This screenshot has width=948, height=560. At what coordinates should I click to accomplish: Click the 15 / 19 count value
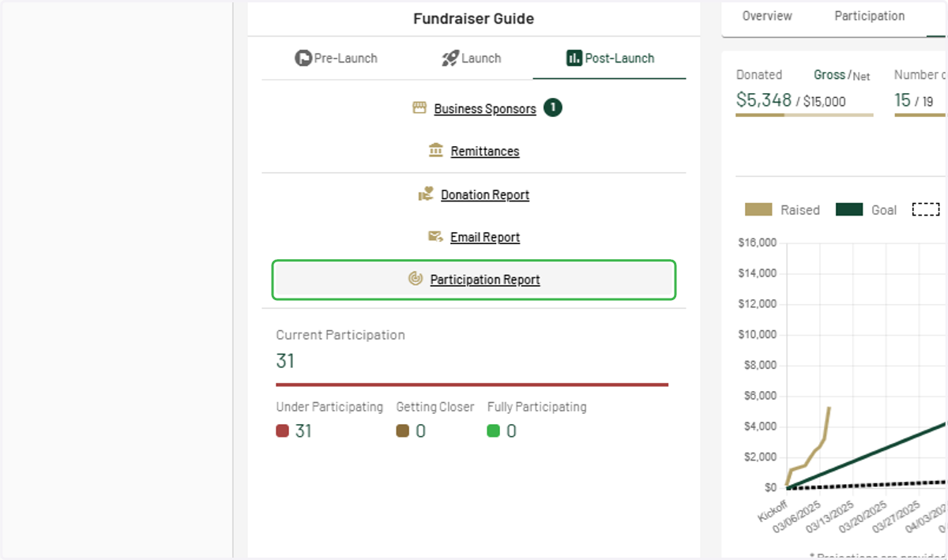tap(914, 100)
